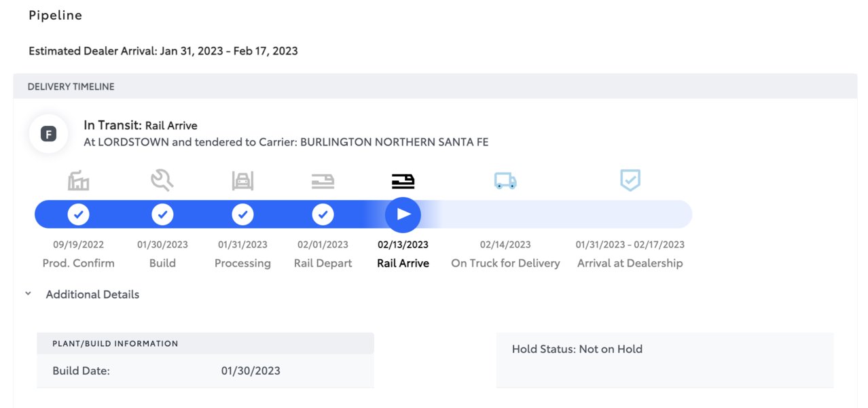This screenshot has width=868, height=408.
Task: Click the black Rail Arrive train icon
Action: tap(403, 181)
